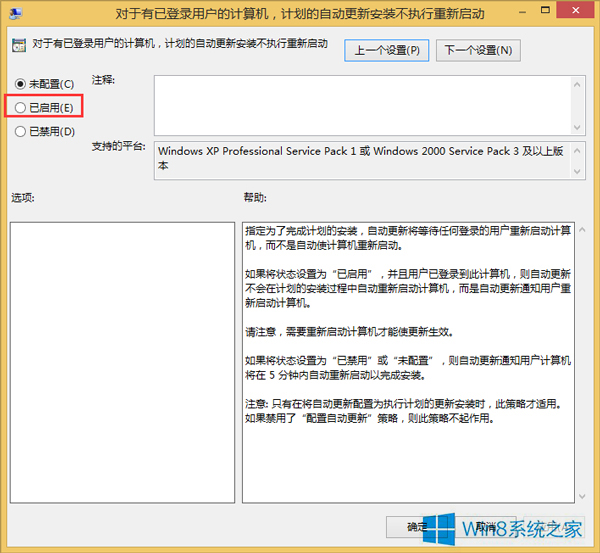Close the policy settings window

(x=575, y=10)
